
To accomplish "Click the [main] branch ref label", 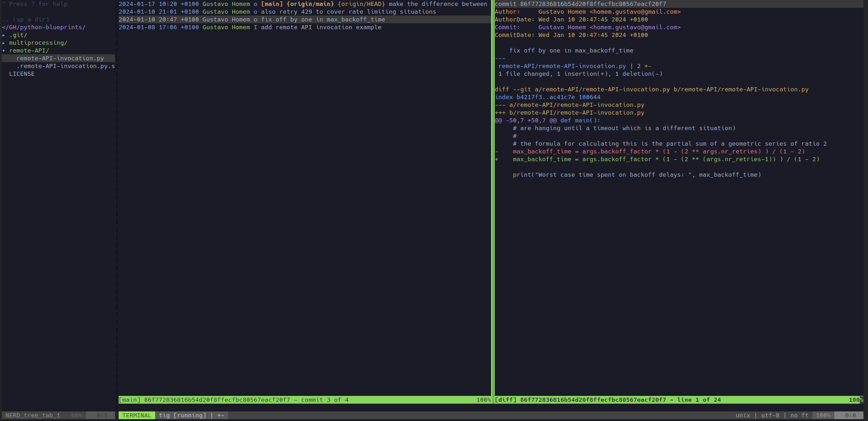I will [x=272, y=4].
